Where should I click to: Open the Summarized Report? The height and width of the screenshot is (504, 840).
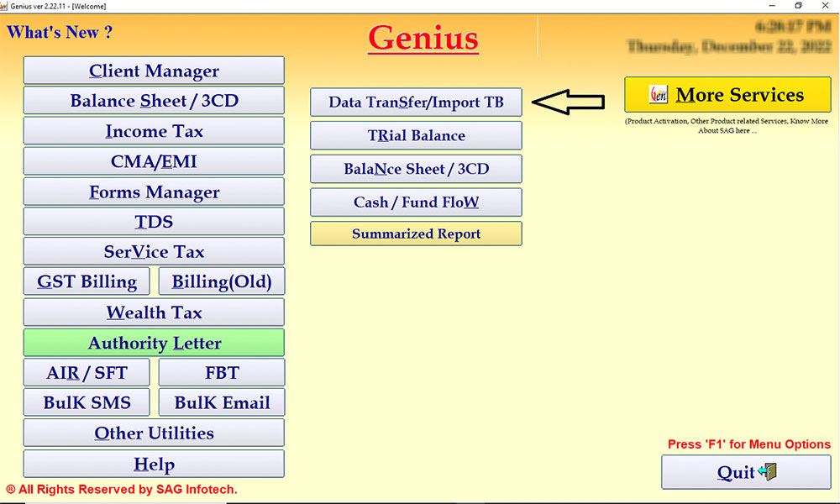(416, 233)
